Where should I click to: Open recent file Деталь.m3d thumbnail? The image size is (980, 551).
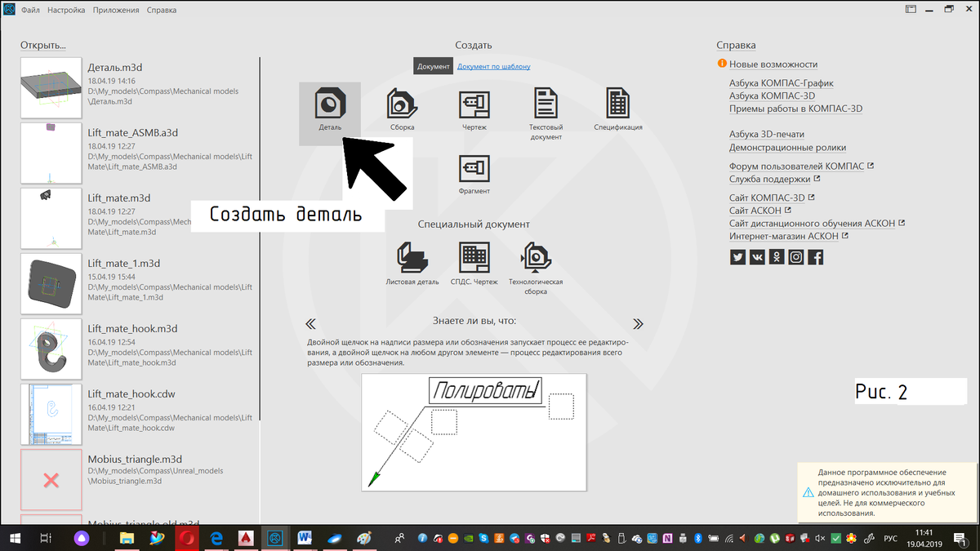point(51,87)
